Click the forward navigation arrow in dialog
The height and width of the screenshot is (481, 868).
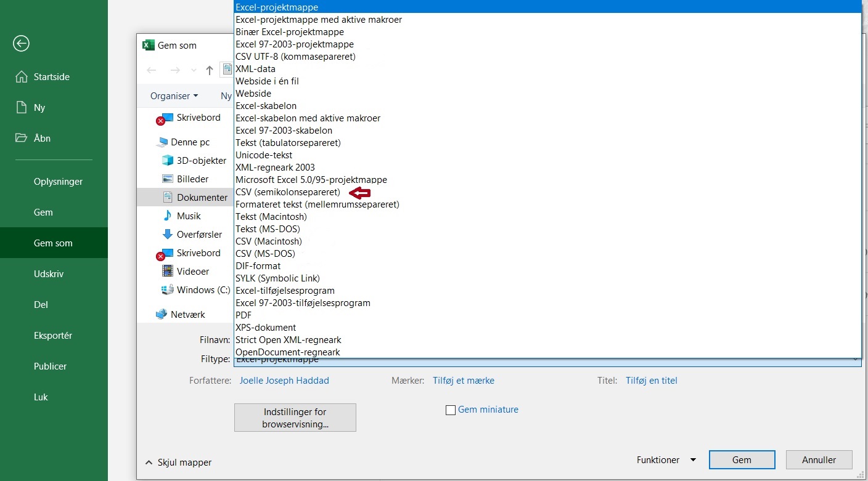pos(175,70)
